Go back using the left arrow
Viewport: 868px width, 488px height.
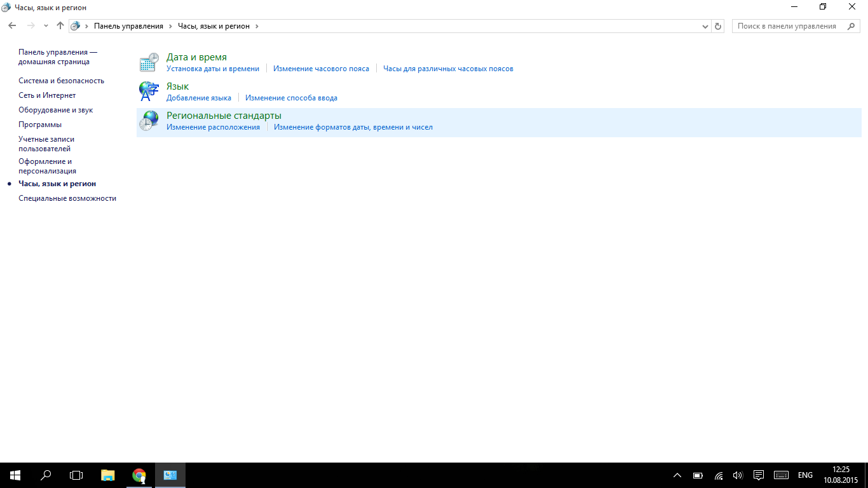pyautogui.click(x=12, y=26)
